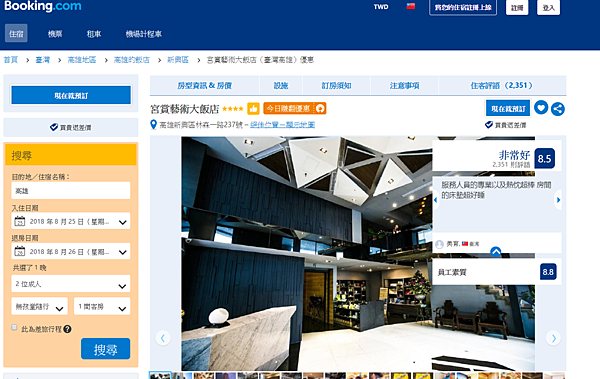Check the business travel checkbox
Viewport: 600px width, 379px height.
tap(14, 327)
